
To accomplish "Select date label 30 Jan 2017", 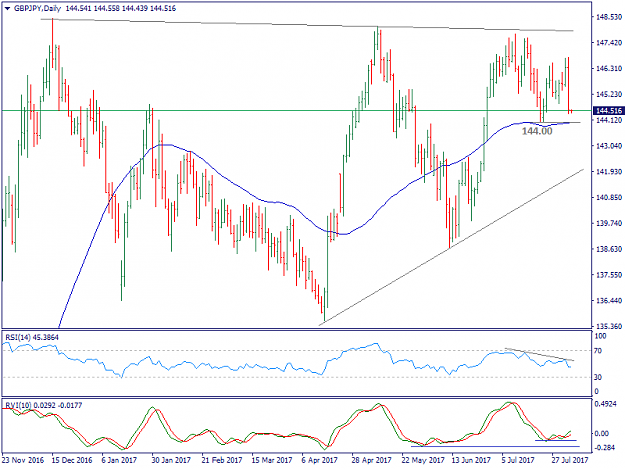I will coord(171,460).
